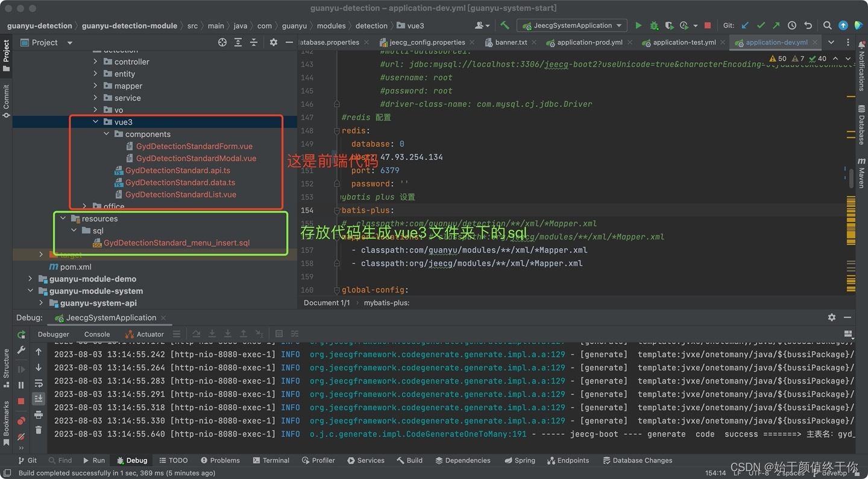Image resolution: width=868 pixels, height=479 pixels.
Task: Start debugging with the green bug icon
Action: click(654, 25)
